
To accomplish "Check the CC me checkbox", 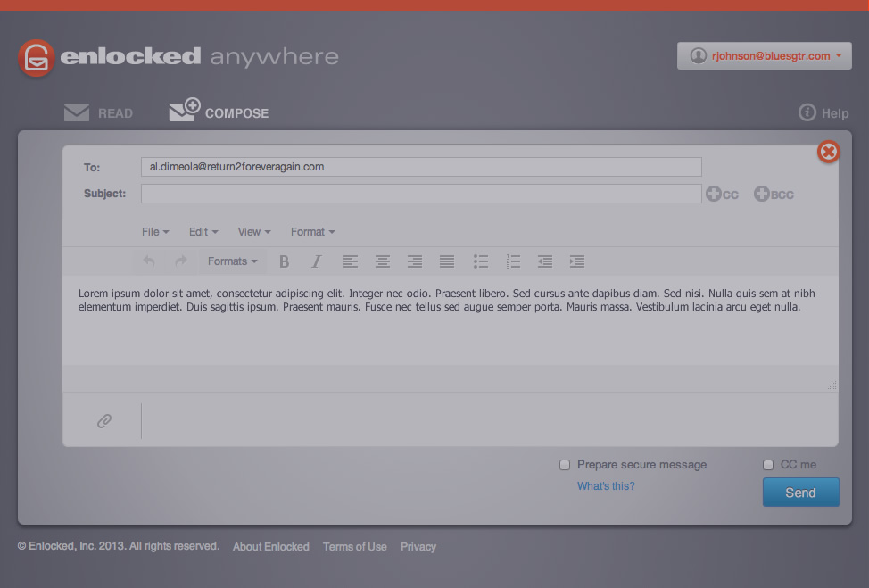I will pyautogui.click(x=768, y=465).
